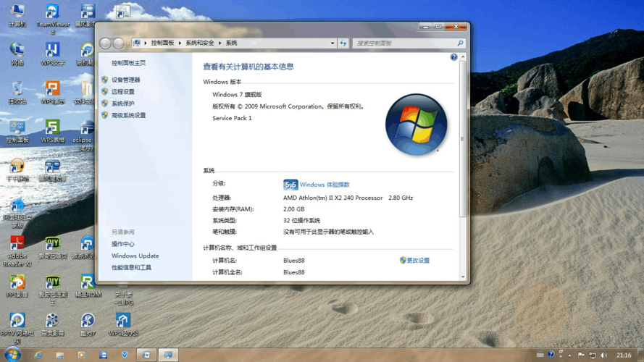Open 系统保护 sidebar link
The height and width of the screenshot is (362, 644).
point(123,104)
